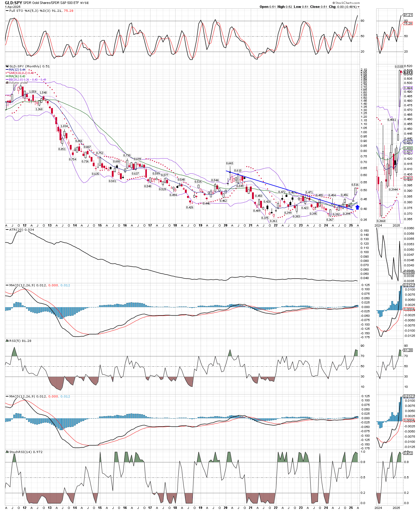The width and height of the screenshot is (420, 511).
Task: Click the 0.972 StochRSI value tag
Action: coord(408,453)
